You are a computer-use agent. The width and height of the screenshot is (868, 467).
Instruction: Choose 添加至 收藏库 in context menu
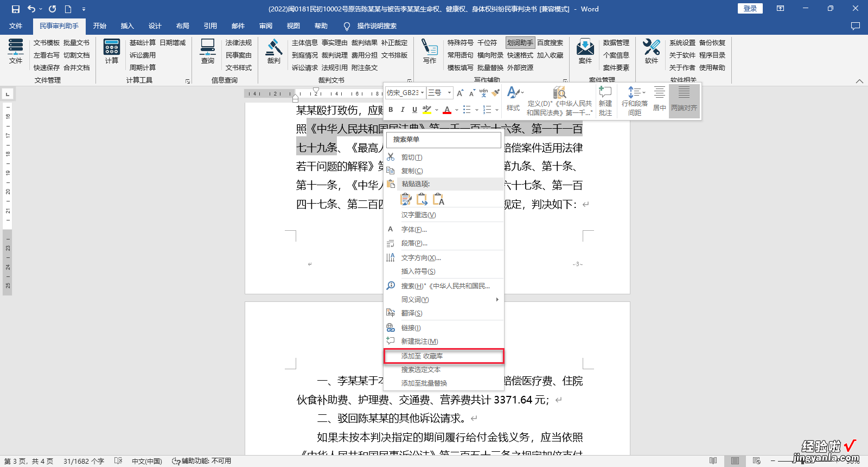(444, 356)
